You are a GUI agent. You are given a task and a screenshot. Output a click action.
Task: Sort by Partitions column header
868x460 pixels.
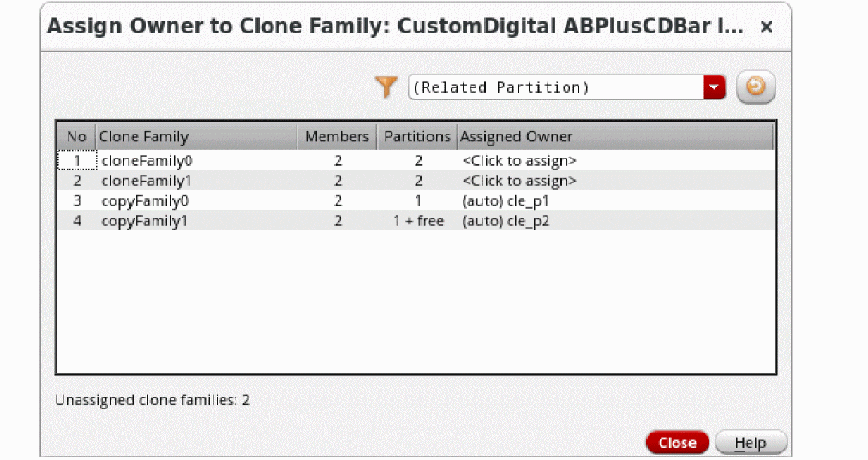tap(416, 137)
